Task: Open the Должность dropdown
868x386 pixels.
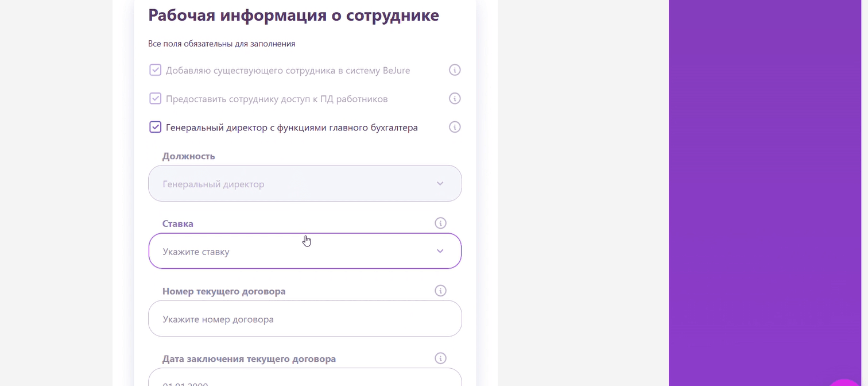Action: point(305,184)
